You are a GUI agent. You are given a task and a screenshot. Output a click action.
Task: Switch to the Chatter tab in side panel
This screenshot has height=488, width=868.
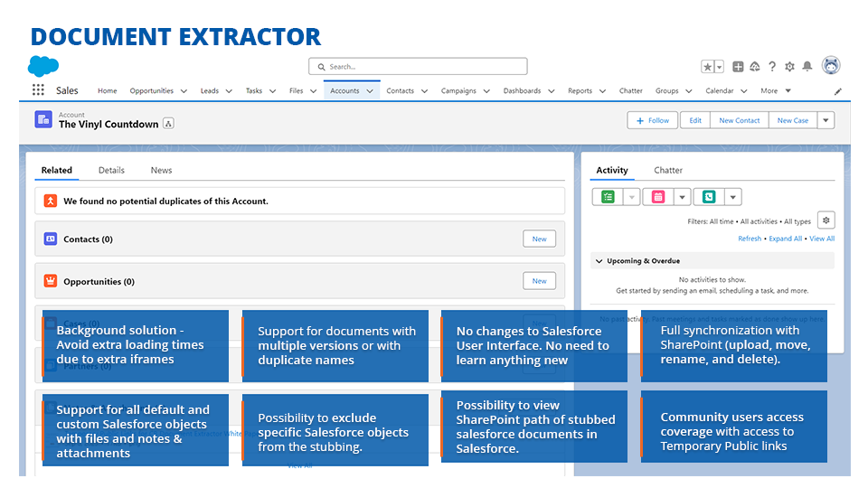tap(668, 171)
